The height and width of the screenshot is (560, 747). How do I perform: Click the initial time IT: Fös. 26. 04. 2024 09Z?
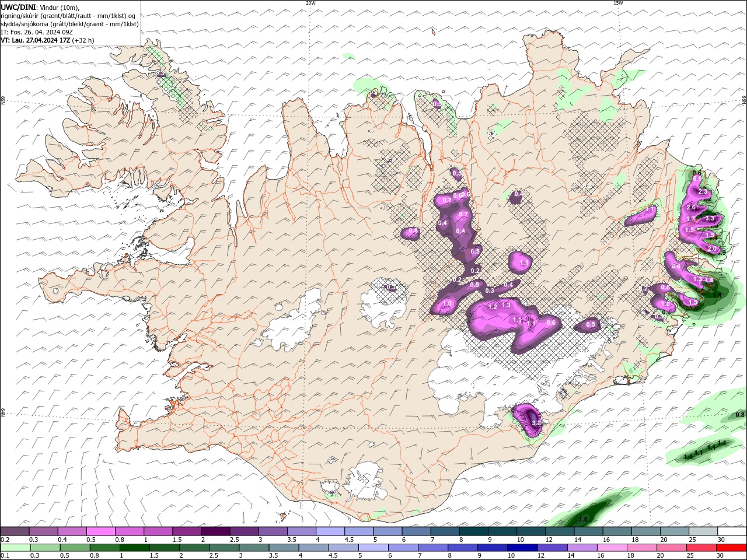pos(36,32)
